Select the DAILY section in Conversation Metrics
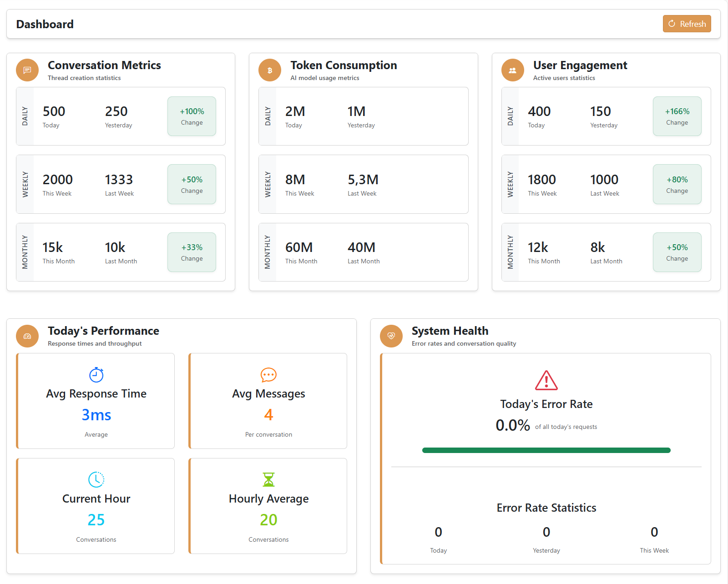This screenshot has height=584, width=728. tap(25, 116)
